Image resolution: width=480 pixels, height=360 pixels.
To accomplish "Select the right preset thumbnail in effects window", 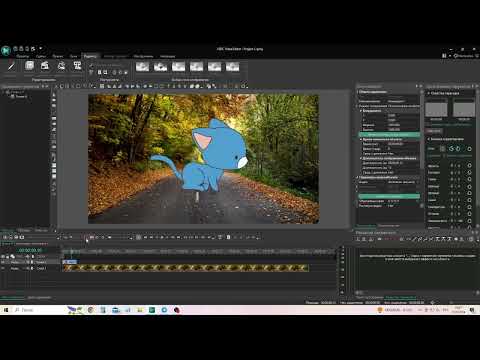I will (x=464, y=109).
